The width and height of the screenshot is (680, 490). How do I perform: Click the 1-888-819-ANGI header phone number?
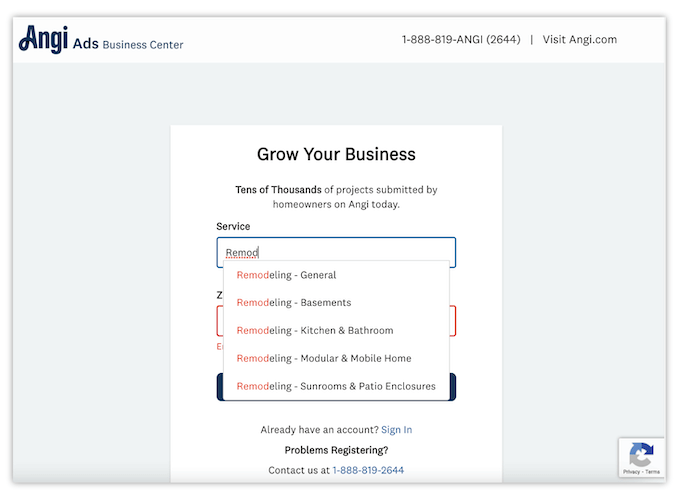pos(460,40)
